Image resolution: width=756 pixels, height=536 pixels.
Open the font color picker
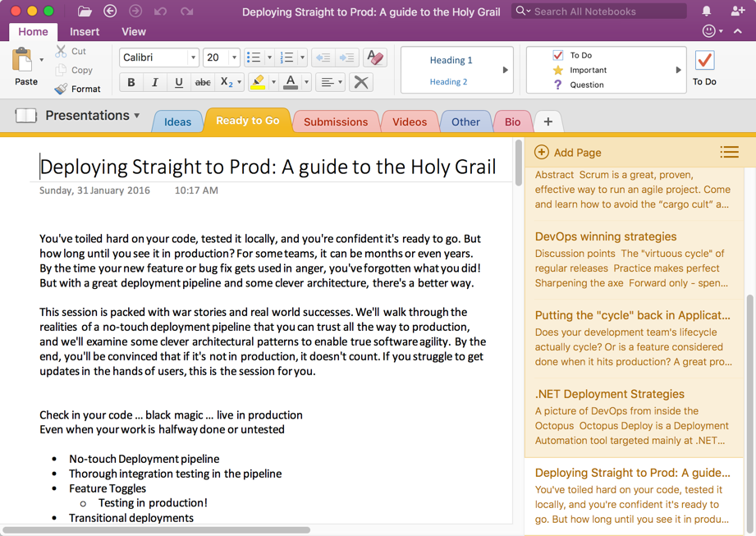click(291, 82)
